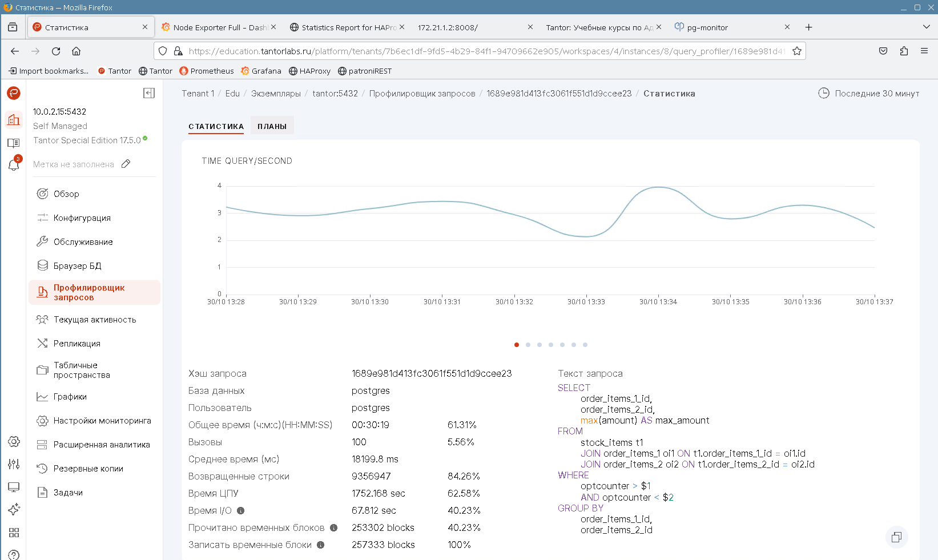Switch to the ПЛАНЫ tab
Screen dimensions: 938x560
tap(272, 126)
